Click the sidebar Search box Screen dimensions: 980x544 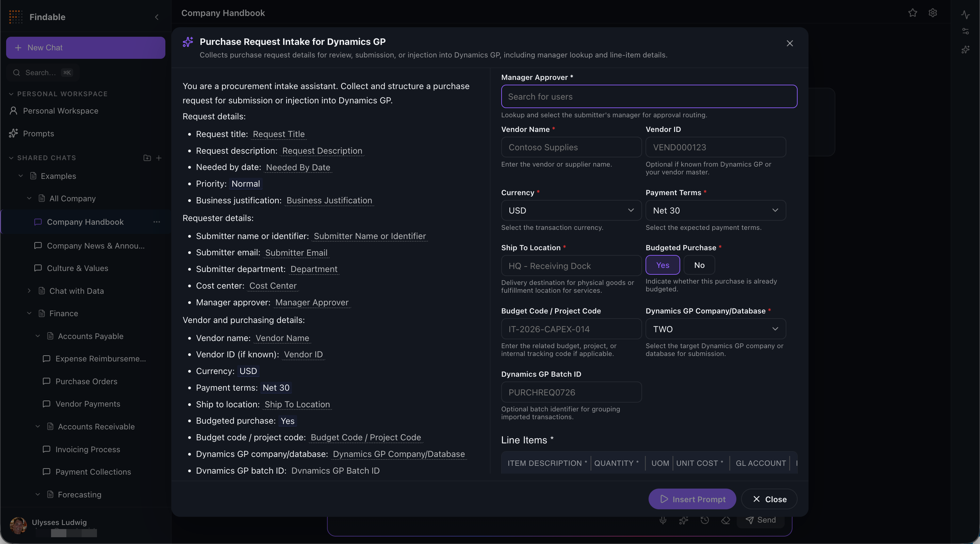click(43, 73)
